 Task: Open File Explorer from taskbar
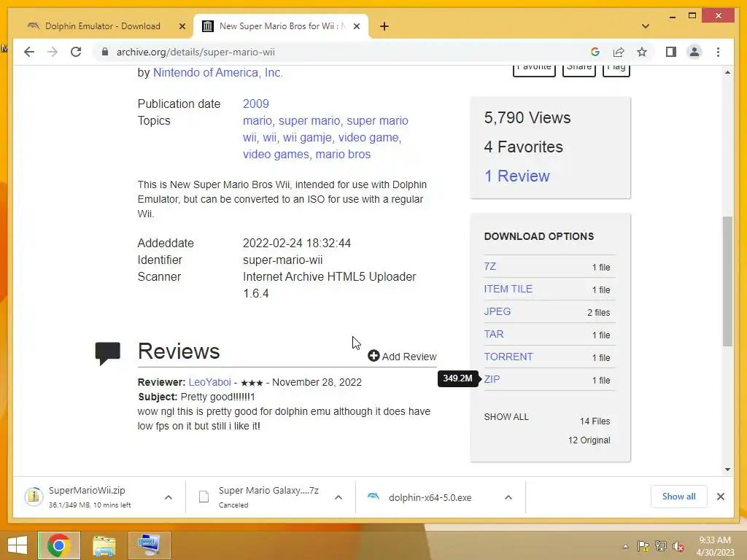(x=104, y=545)
